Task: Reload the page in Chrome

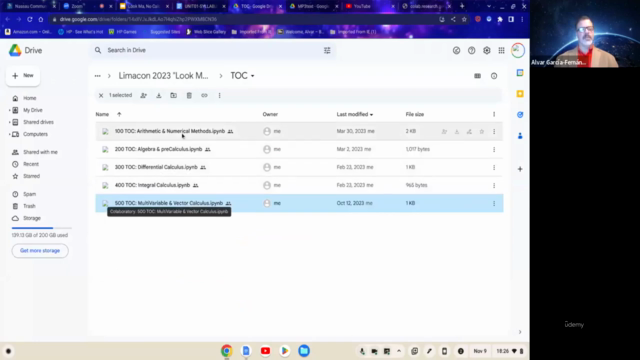Action: [x=30, y=19]
